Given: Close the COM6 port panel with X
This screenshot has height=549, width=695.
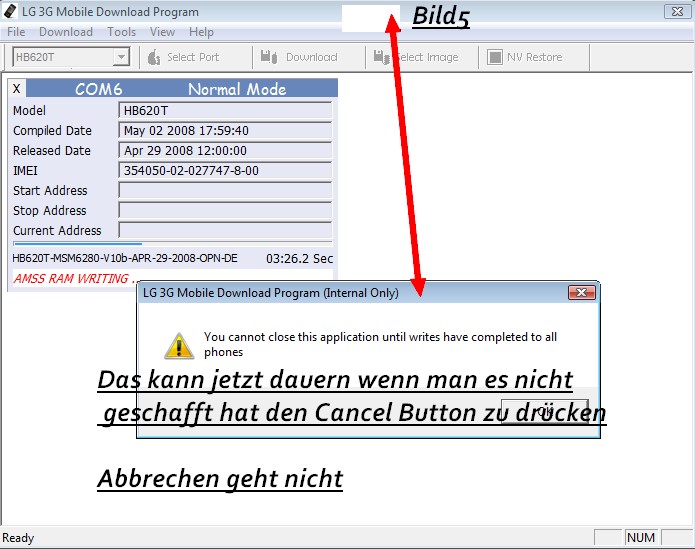Looking at the screenshot, I should click(x=17, y=89).
